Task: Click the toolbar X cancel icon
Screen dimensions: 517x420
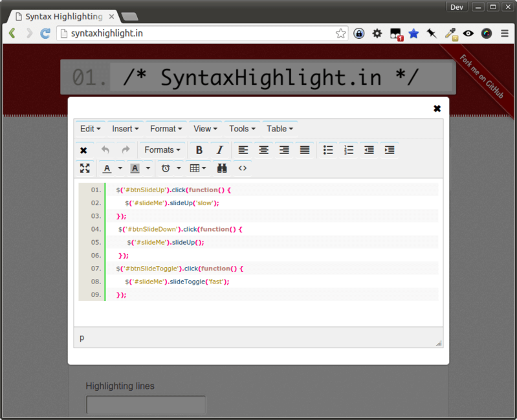Action: [83, 150]
